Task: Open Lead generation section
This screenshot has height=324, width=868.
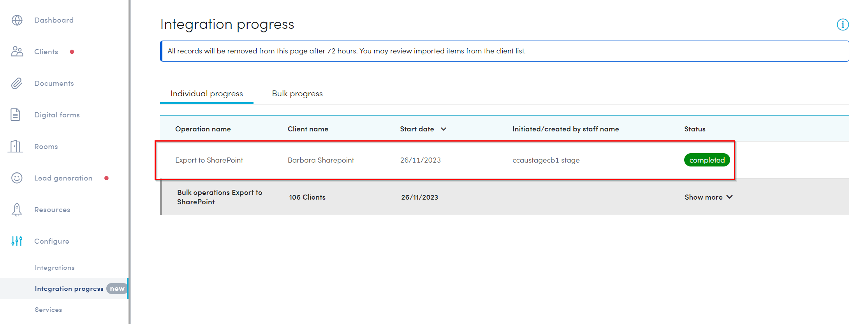Action: tap(63, 178)
